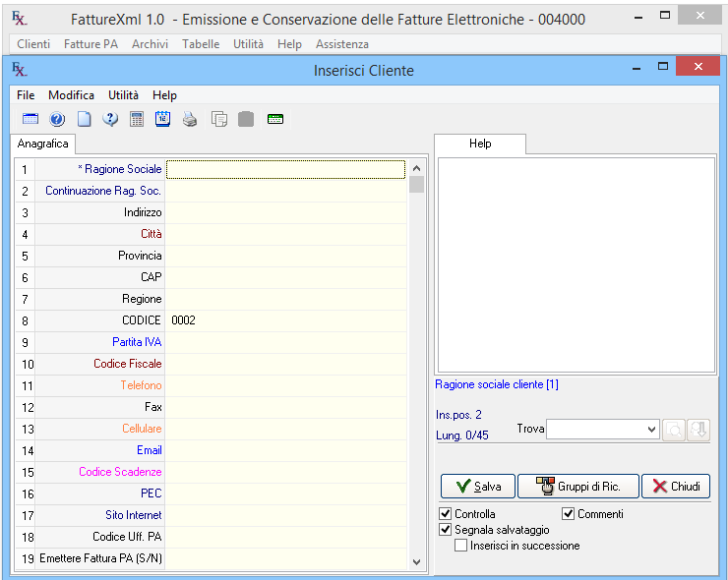Open the calendar icon in toolbar
Image resolution: width=728 pixels, height=580 pixels.
point(163,119)
